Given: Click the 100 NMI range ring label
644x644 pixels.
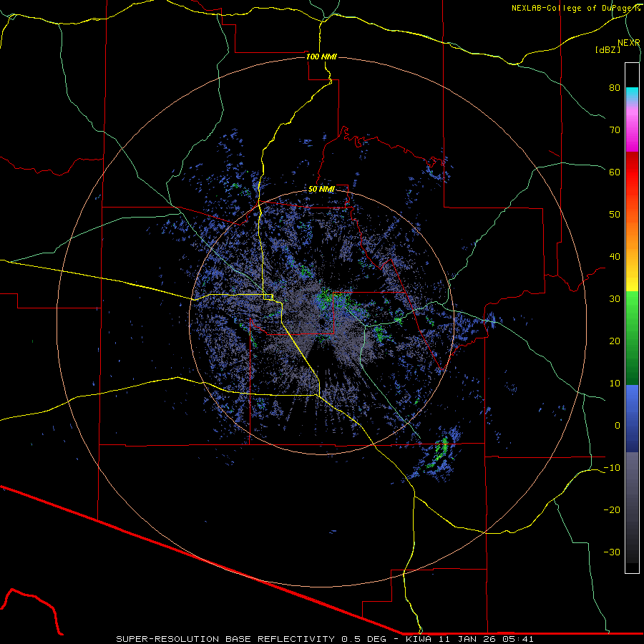Looking at the screenshot, I should coord(321,57).
